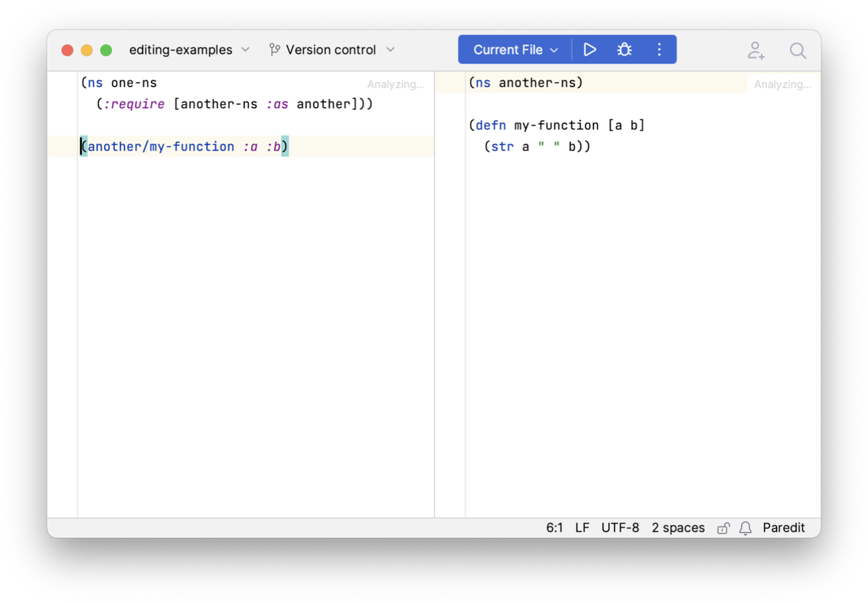Image resolution: width=868 pixels, height=603 pixels.
Task: Click another-ns) namespace in right editor
Action: pyautogui.click(x=541, y=83)
